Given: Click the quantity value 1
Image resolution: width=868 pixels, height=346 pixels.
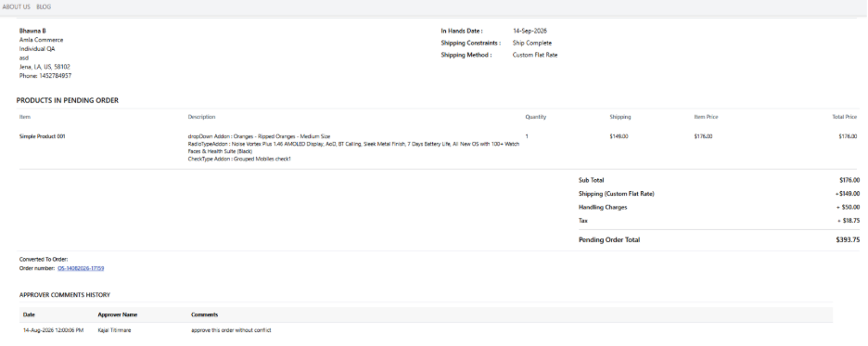Looking at the screenshot, I should pyautogui.click(x=527, y=136).
